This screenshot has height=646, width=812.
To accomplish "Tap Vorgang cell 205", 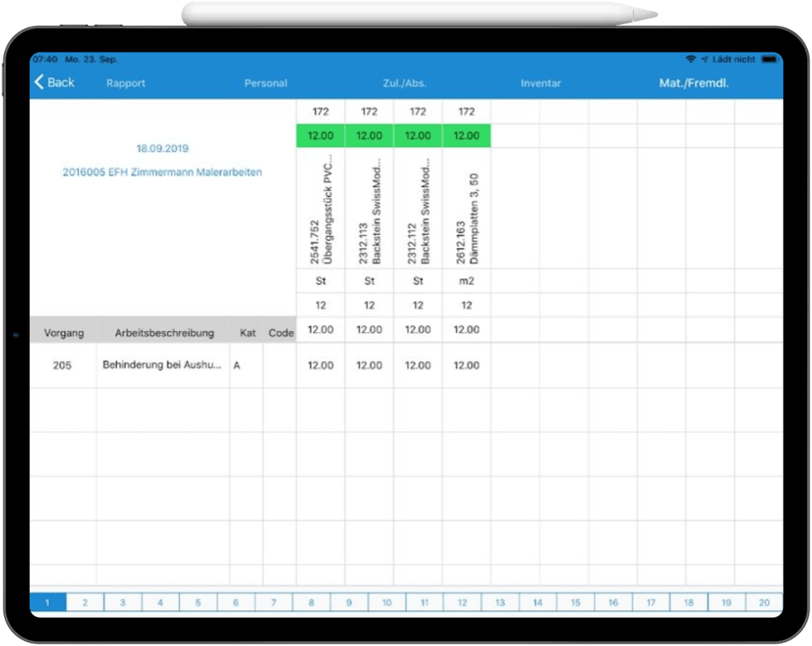I will 62,365.
